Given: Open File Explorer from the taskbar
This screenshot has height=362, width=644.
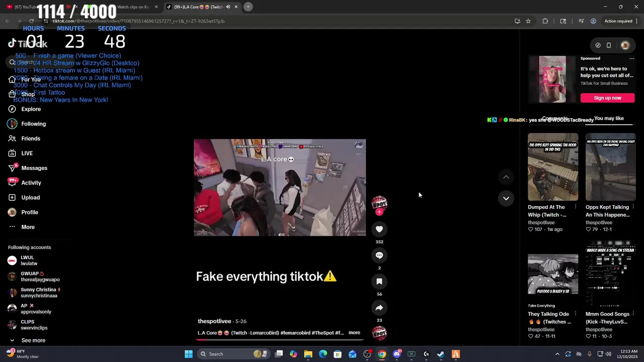Looking at the screenshot, I should [308, 354].
